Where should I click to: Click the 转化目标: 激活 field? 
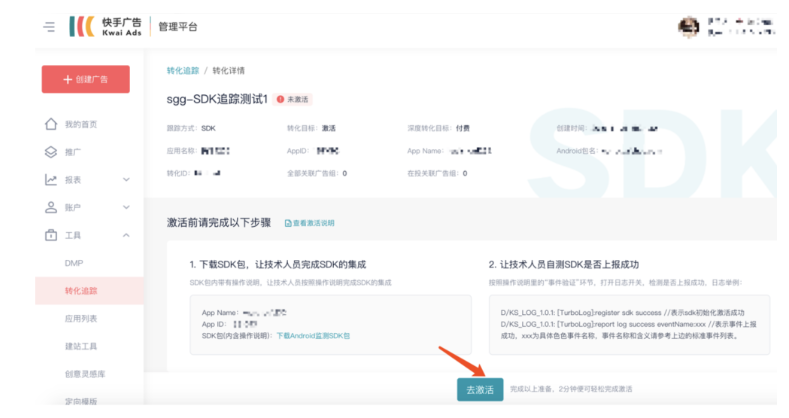click(x=311, y=128)
